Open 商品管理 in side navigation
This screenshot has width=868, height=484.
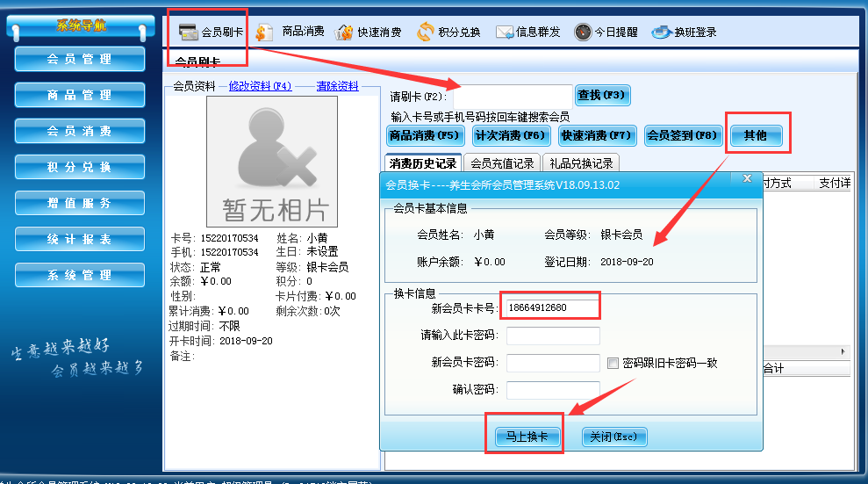tap(80, 95)
